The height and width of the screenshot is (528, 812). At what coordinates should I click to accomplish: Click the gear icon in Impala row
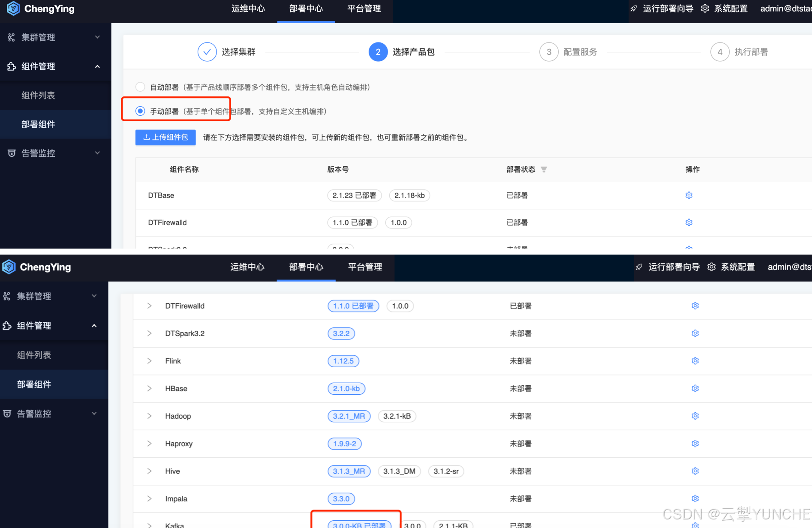pos(695,498)
